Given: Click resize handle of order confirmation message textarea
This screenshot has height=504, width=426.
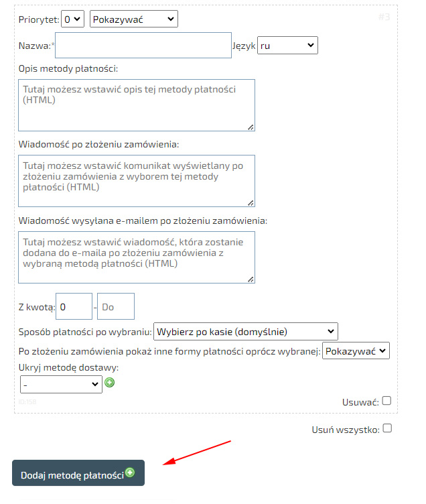Looking at the screenshot, I should click(251, 202).
